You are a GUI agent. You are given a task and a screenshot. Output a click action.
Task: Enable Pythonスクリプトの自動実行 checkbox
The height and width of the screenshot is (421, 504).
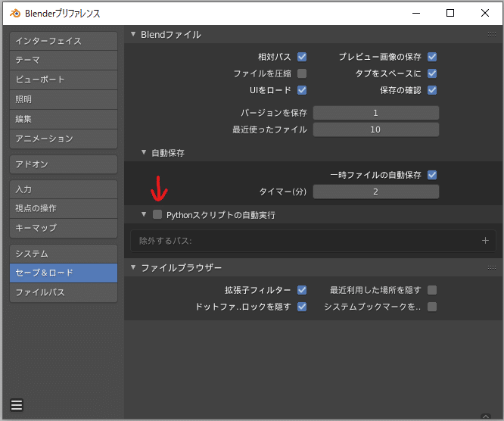click(157, 214)
